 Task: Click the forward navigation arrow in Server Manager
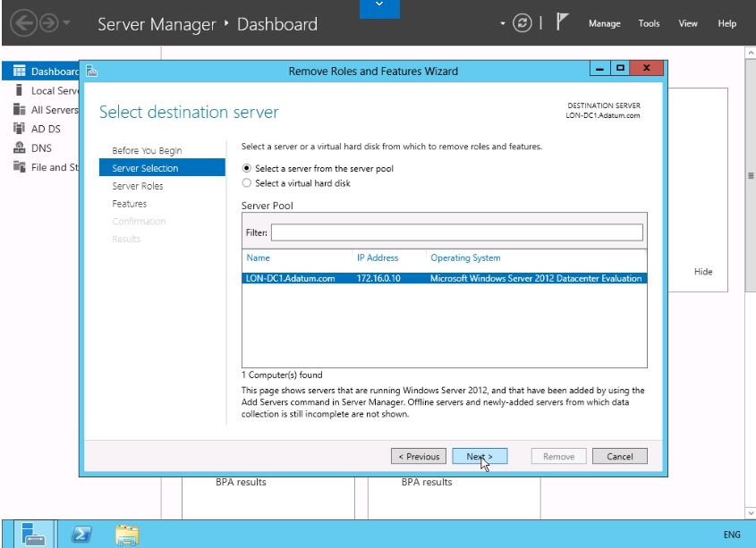point(48,23)
